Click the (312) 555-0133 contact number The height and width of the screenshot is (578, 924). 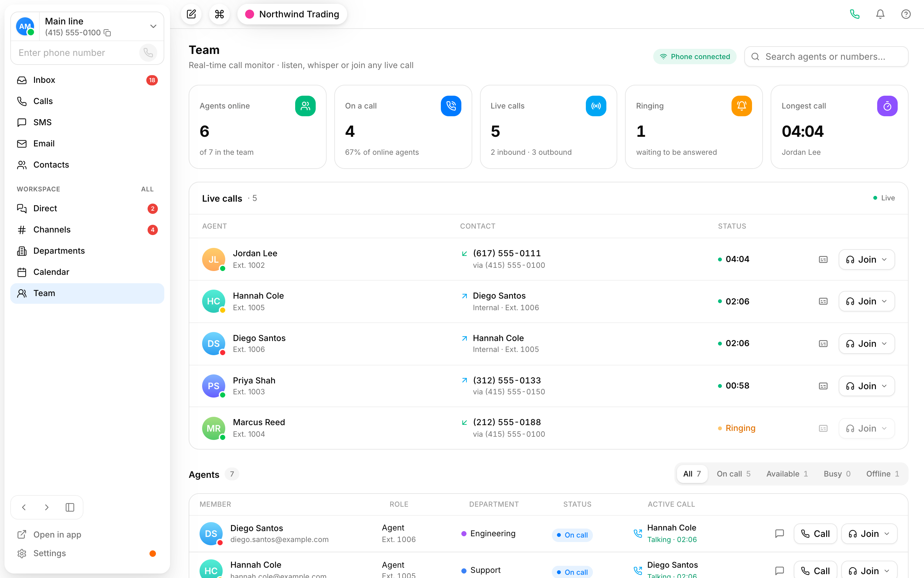507,381
